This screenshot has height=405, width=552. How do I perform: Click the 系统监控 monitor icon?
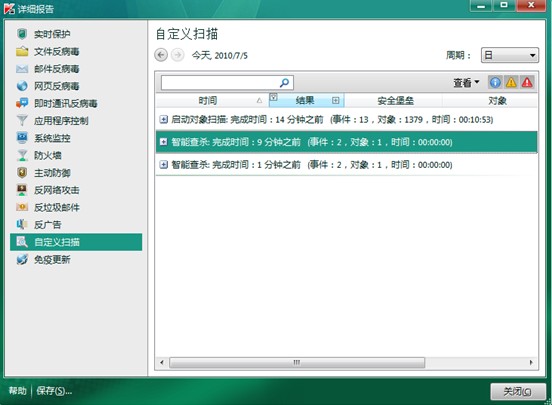point(22,138)
